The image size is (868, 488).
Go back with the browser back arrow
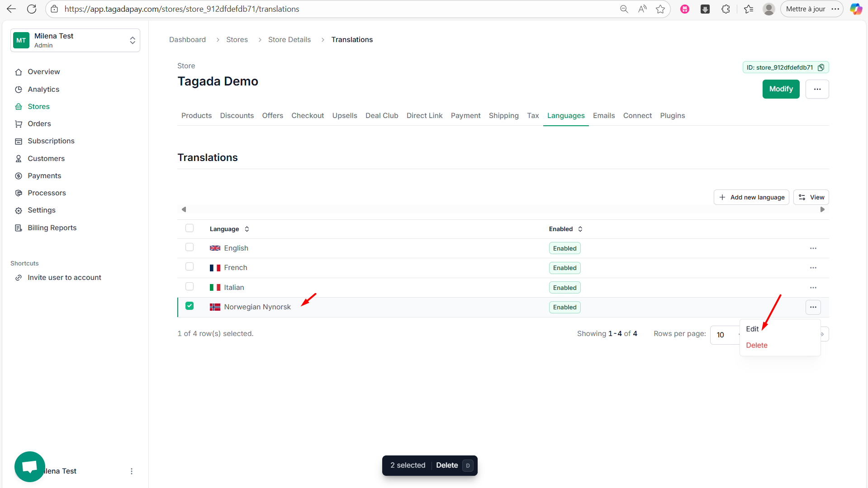[11, 9]
